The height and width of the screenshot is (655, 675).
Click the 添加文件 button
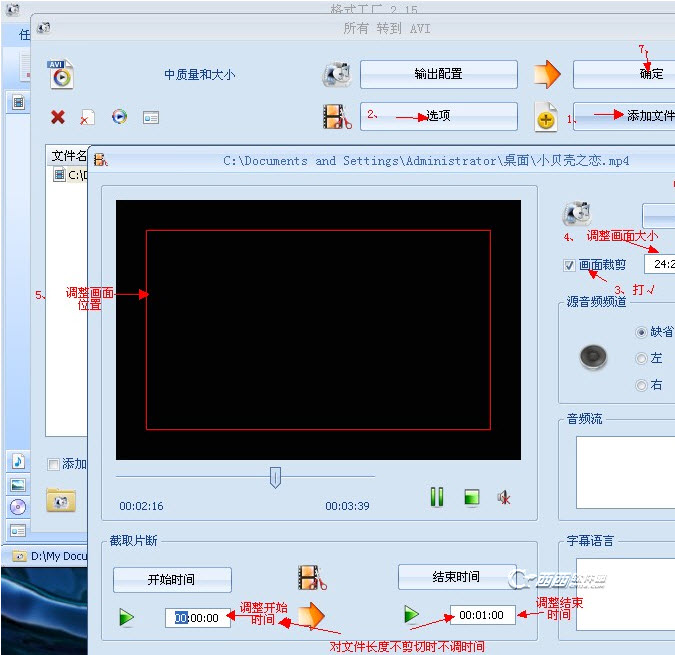624,116
